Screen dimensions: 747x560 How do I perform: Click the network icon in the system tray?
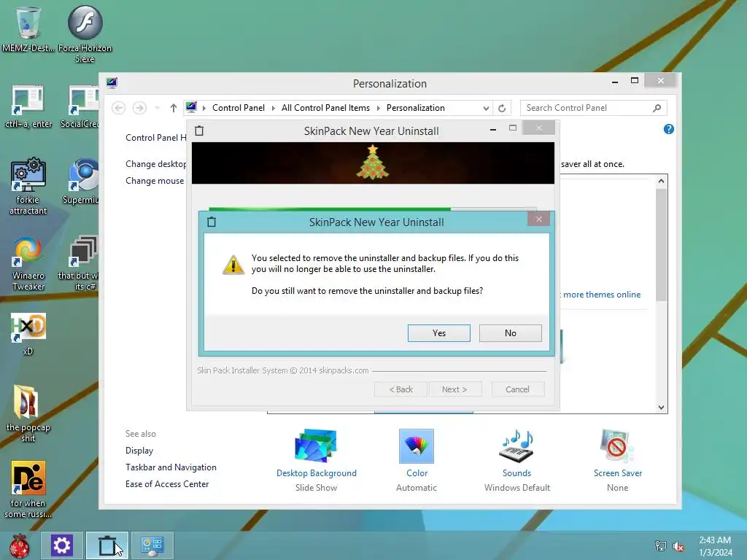pos(661,545)
